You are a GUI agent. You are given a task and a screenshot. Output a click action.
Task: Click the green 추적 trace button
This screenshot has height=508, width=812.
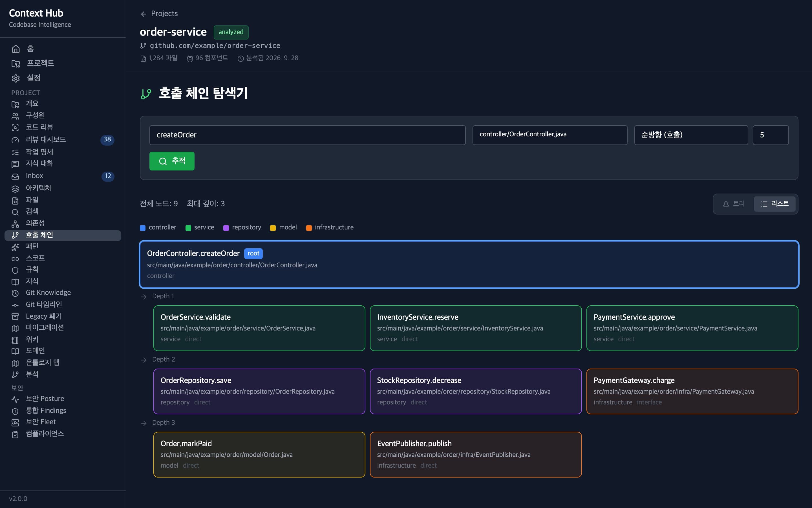coord(172,161)
